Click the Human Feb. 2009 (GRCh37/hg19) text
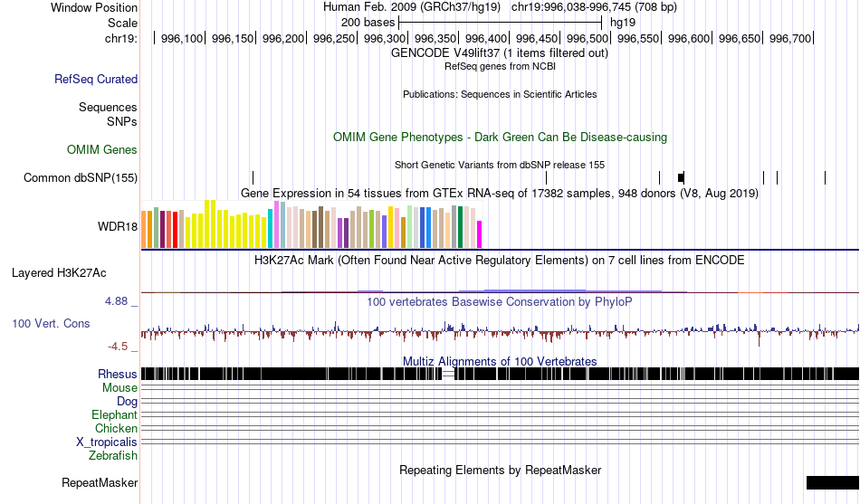Screen dimensions: 860x504 pos(411,7)
